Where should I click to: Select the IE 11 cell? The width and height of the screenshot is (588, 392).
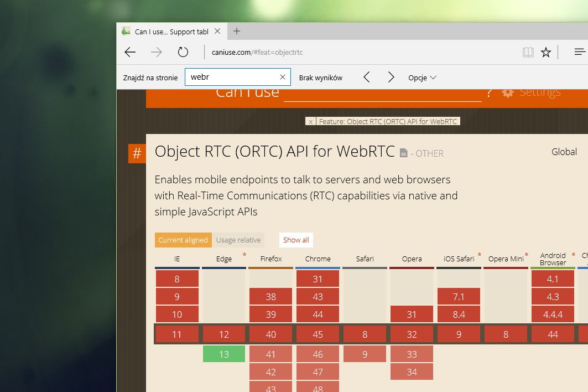(177, 334)
